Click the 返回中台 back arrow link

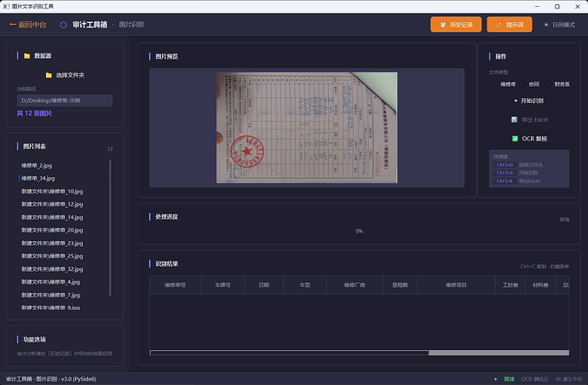click(28, 25)
